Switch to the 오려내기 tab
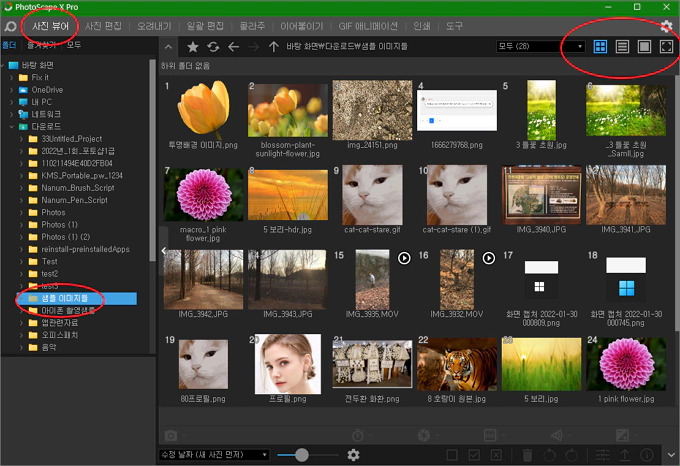 click(x=154, y=26)
